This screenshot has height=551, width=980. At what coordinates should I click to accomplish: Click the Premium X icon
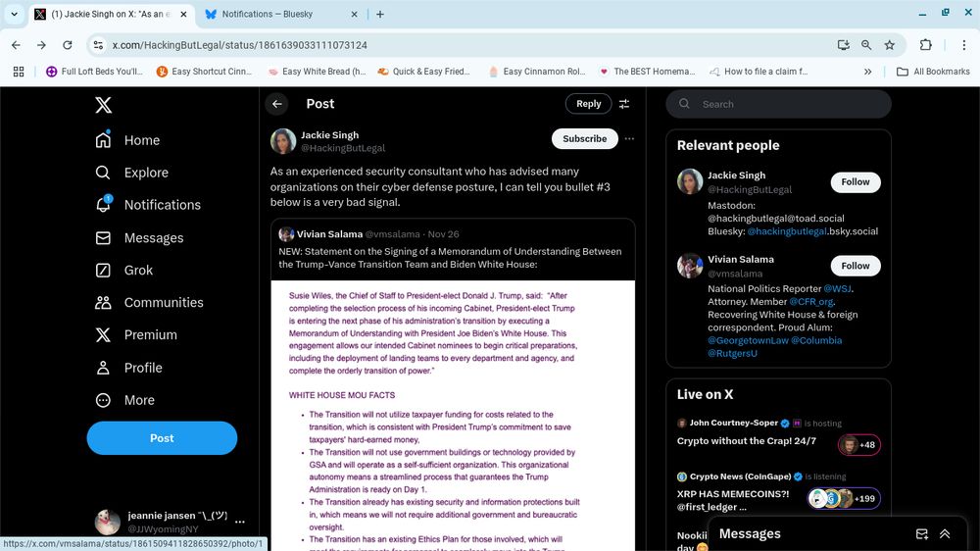click(103, 334)
